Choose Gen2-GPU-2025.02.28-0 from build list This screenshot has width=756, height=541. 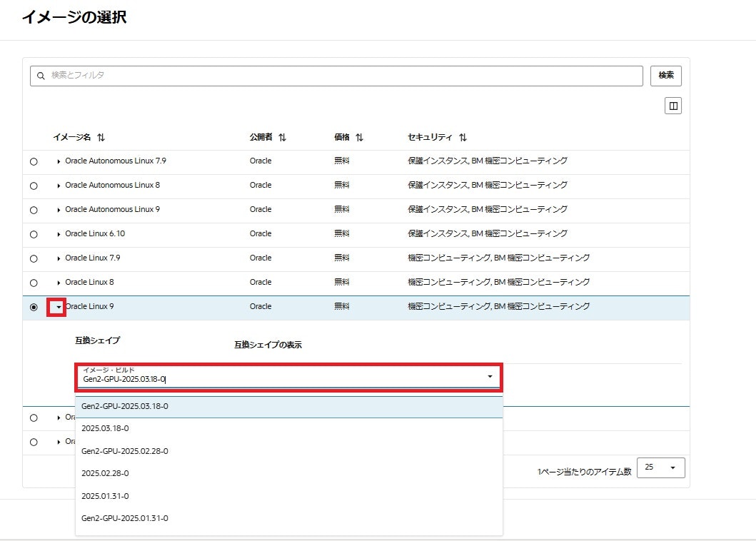tap(289, 451)
